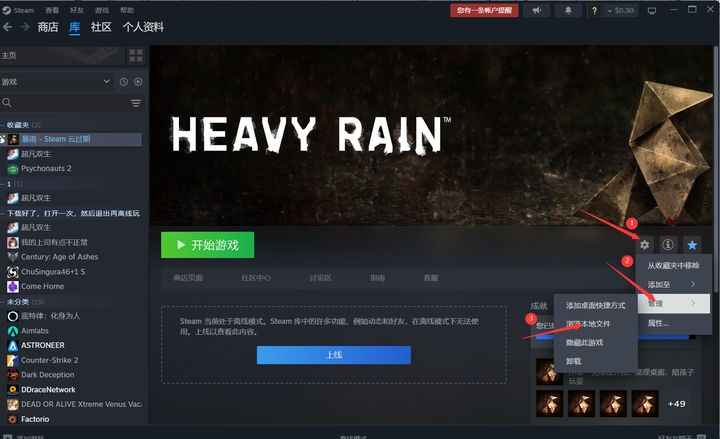Open the 商店页面 tab
The image size is (720, 439).
(x=188, y=278)
